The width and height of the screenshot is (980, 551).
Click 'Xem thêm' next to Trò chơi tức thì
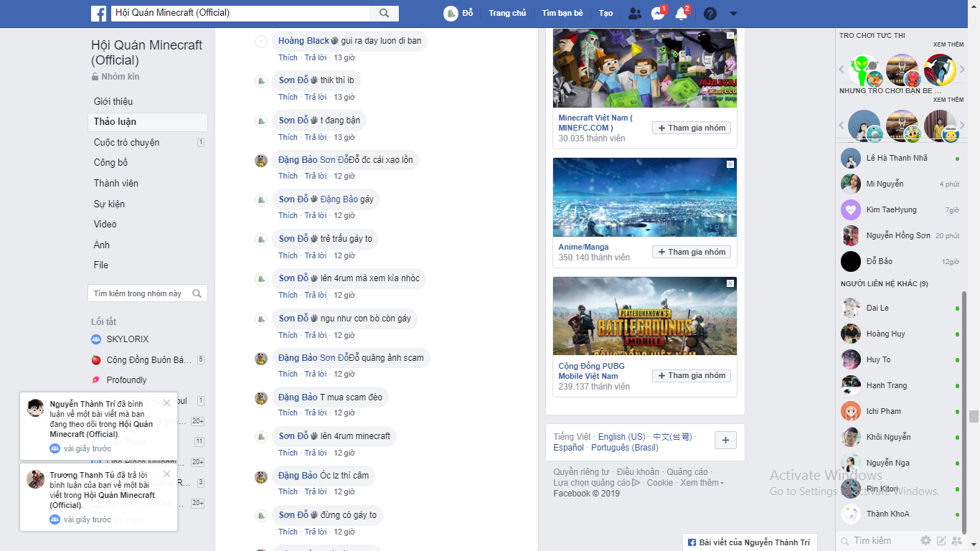click(948, 44)
